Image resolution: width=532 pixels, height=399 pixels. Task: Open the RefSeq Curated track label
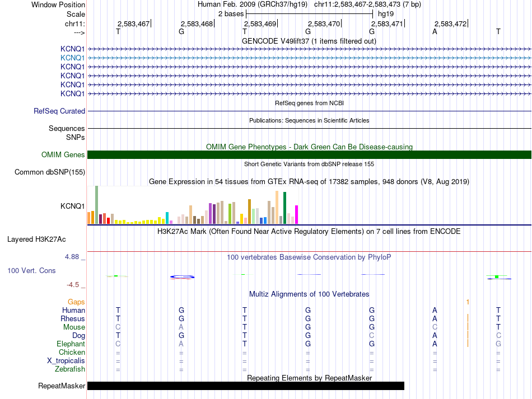[x=59, y=111]
